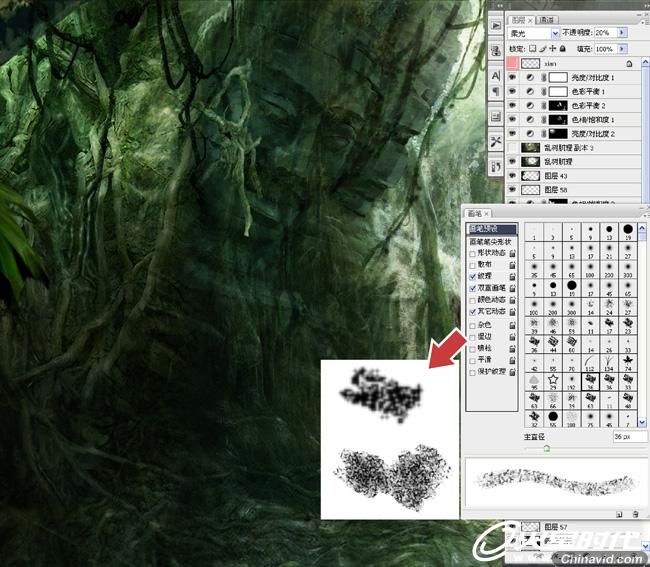Enable 散布 (Scattering) checkbox

click(473, 265)
